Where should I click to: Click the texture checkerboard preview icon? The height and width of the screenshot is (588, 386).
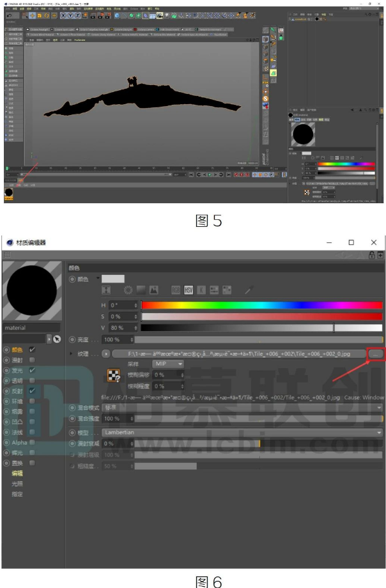(114, 375)
